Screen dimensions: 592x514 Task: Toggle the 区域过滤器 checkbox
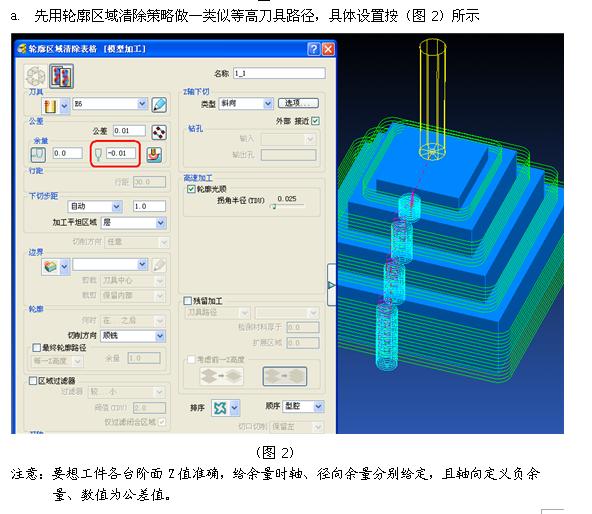33,380
